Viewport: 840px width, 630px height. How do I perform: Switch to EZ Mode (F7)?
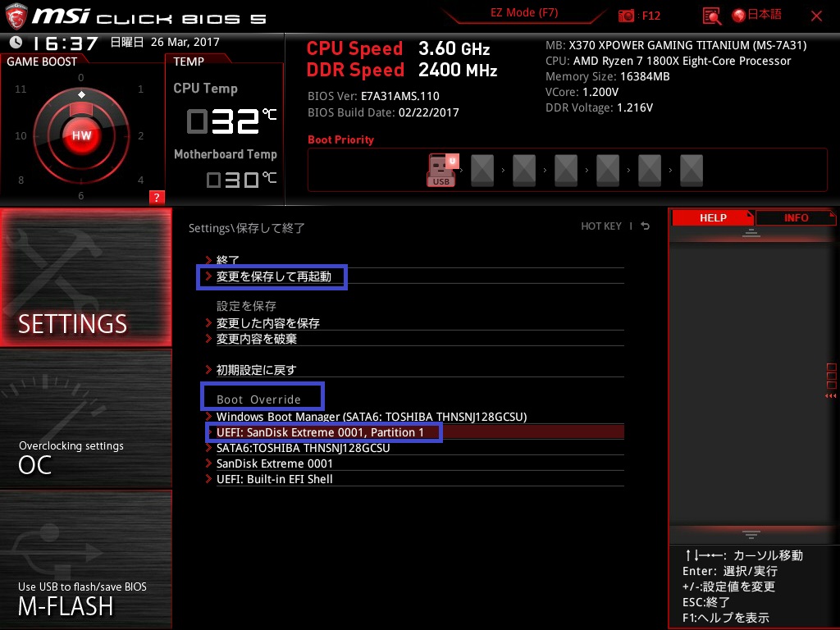tap(524, 13)
